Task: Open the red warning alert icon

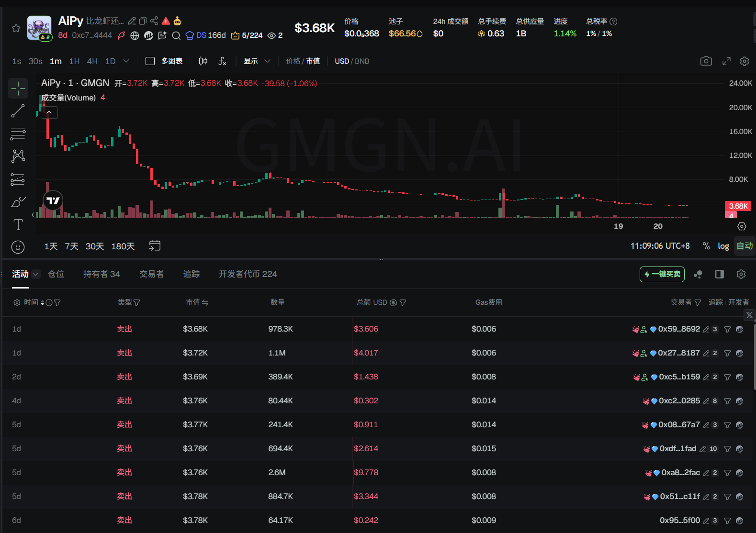Action: (x=166, y=21)
